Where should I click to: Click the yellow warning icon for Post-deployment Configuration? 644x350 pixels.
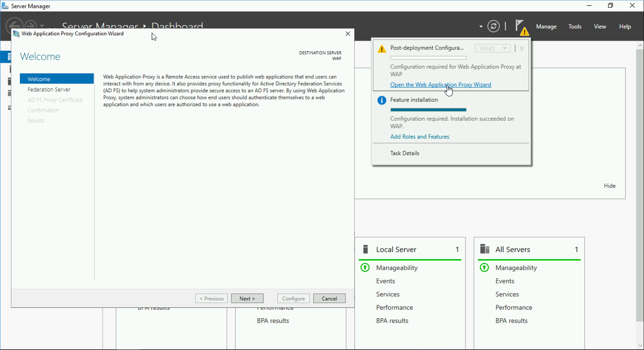point(382,49)
